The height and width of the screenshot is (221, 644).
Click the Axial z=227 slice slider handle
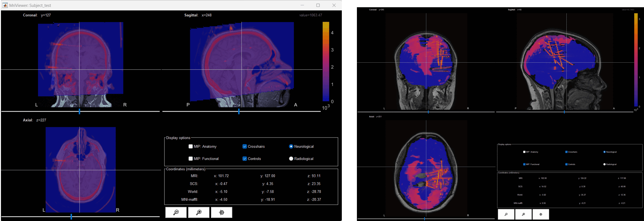(x=71, y=217)
